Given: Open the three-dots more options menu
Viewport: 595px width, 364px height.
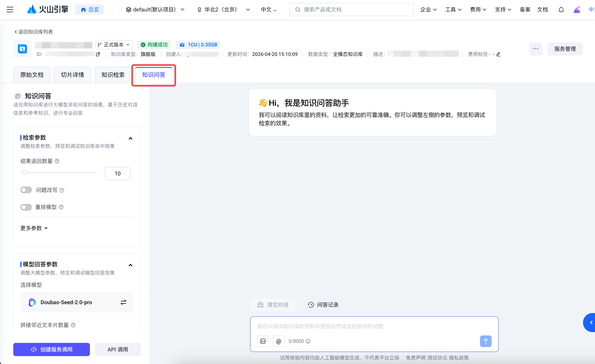Looking at the screenshot, I should pyautogui.click(x=535, y=49).
